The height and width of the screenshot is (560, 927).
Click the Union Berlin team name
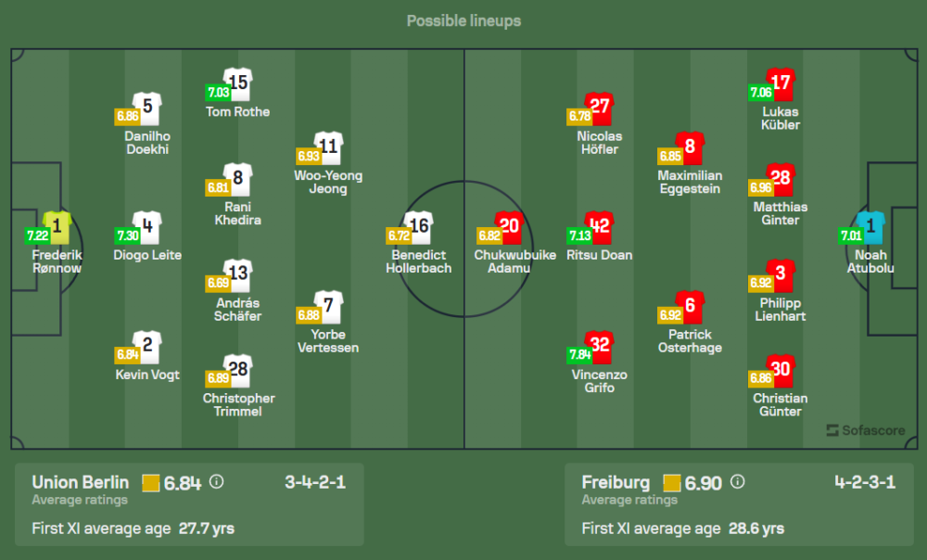[81, 482]
